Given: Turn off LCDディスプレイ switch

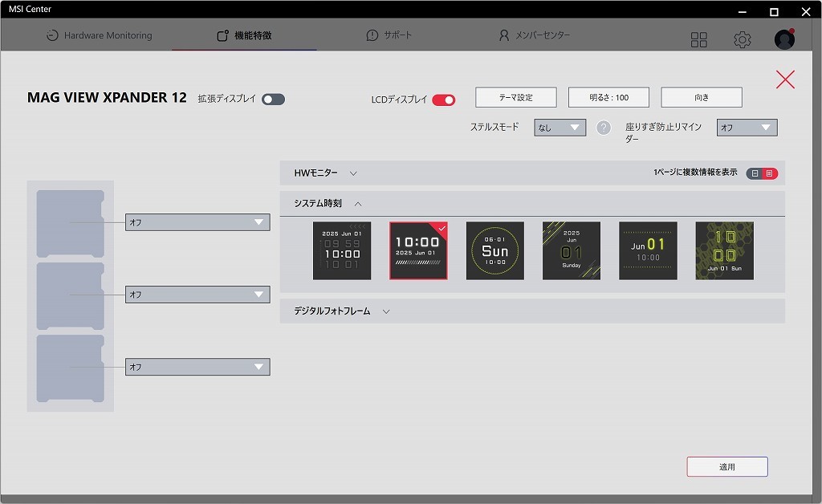Looking at the screenshot, I should tap(443, 100).
